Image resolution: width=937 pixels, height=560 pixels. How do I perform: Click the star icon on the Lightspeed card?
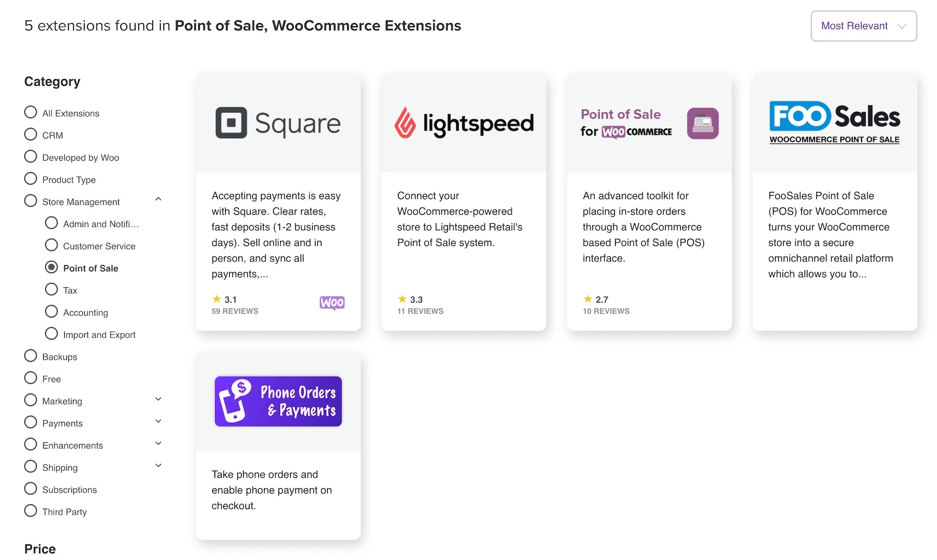[401, 299]
